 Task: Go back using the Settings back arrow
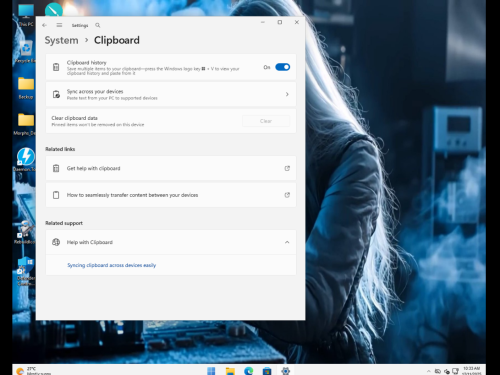(x=45, y=25)
